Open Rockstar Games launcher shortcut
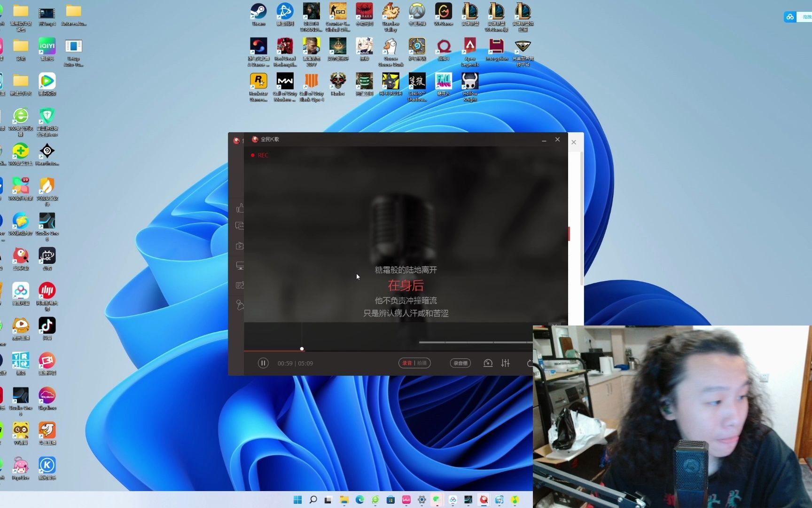Image resolution: width=812 pixels, height=508 pixels. [258, 87]
